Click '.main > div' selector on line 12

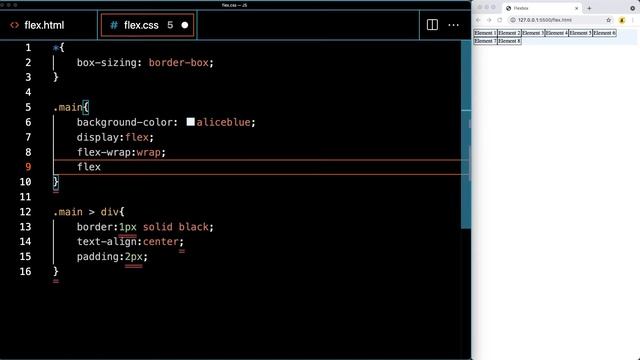pos(86,212)
